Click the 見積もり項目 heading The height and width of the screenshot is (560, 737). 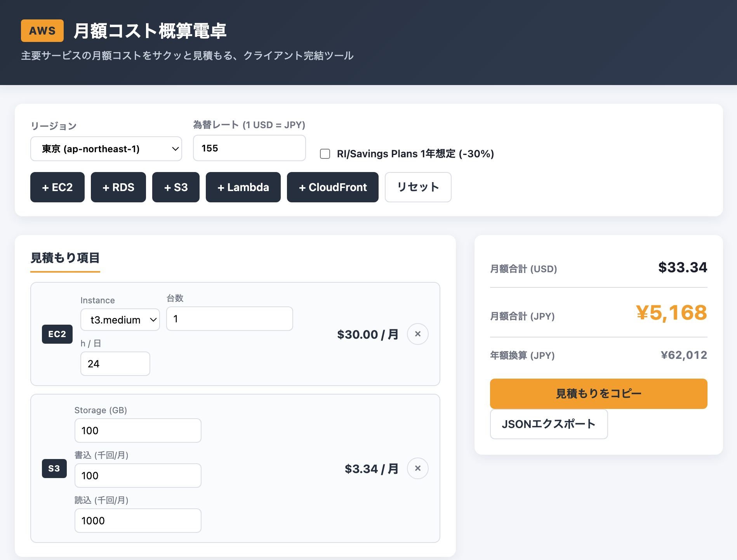pyautogui.click(x=65, y=258)
